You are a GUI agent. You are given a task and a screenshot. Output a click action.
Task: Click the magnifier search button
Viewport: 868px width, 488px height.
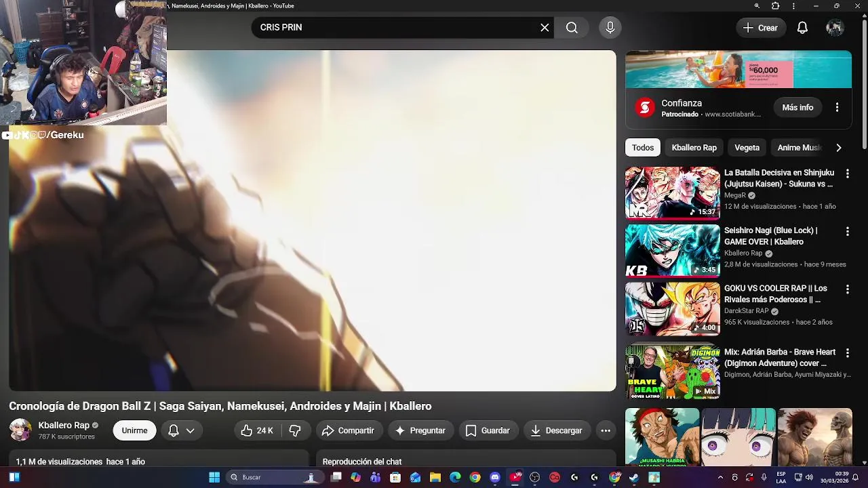tap(572, 27)
